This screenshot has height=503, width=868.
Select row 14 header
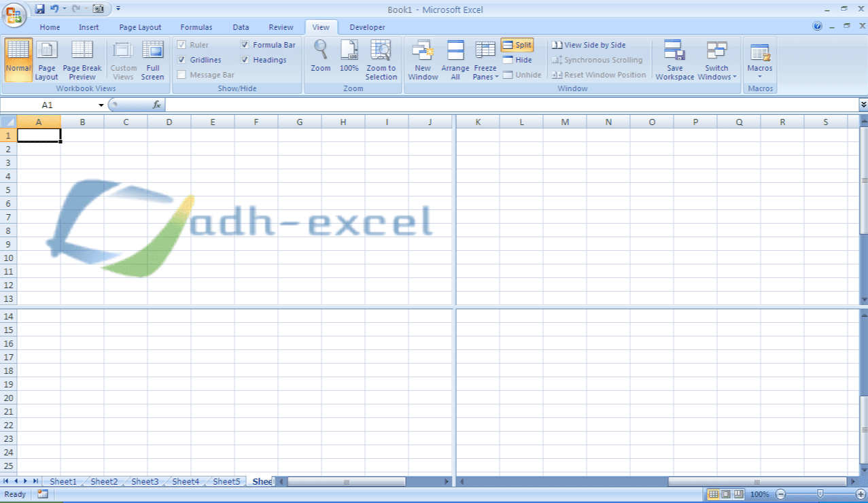(8, 316)
